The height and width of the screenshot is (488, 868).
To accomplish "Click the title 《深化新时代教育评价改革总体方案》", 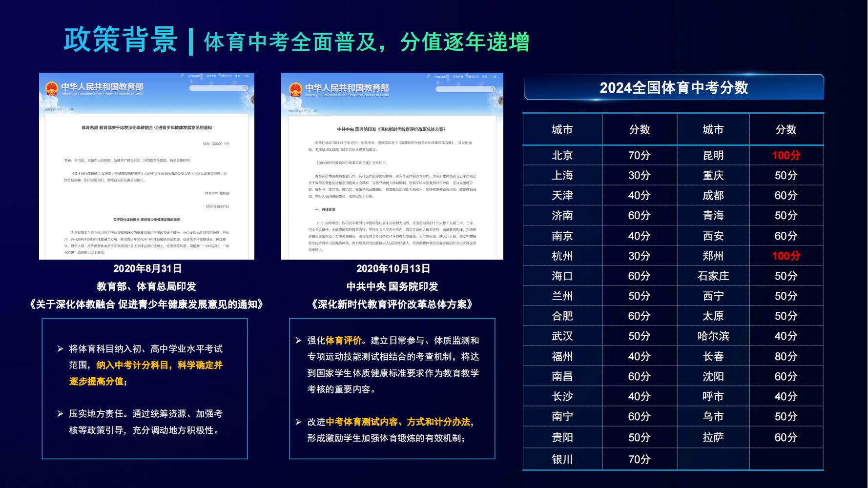I will pos(392,305).
